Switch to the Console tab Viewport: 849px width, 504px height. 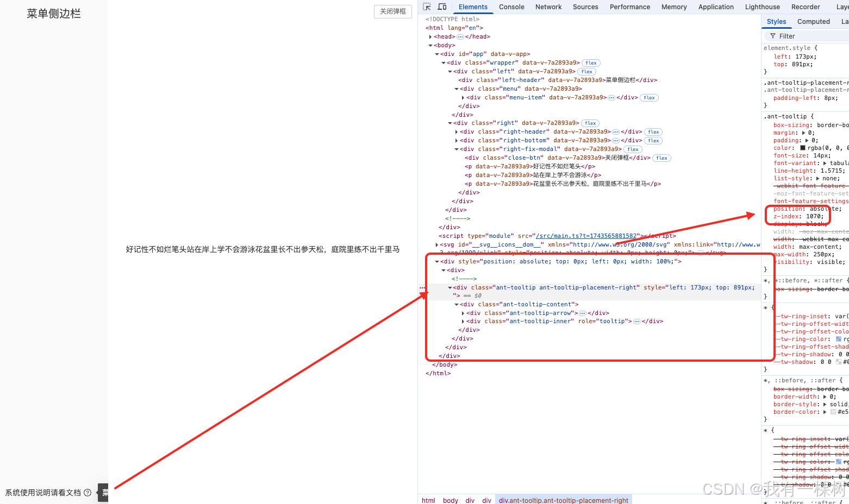511,7
